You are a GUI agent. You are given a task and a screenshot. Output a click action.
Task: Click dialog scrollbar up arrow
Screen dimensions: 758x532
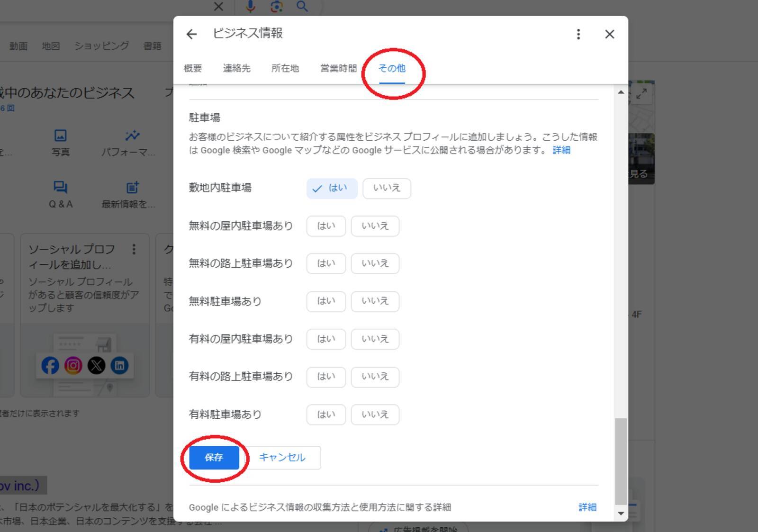(x=621, y=92)
